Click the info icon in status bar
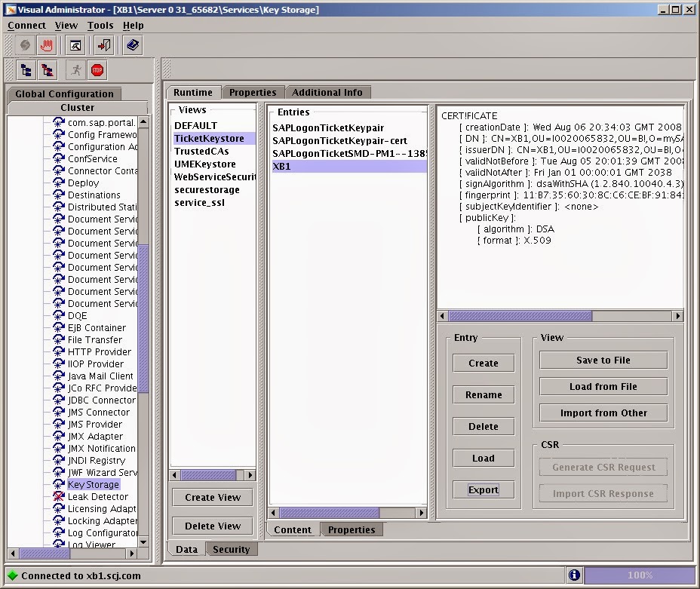The image size is (700, 589). click(x=574, y=575)
